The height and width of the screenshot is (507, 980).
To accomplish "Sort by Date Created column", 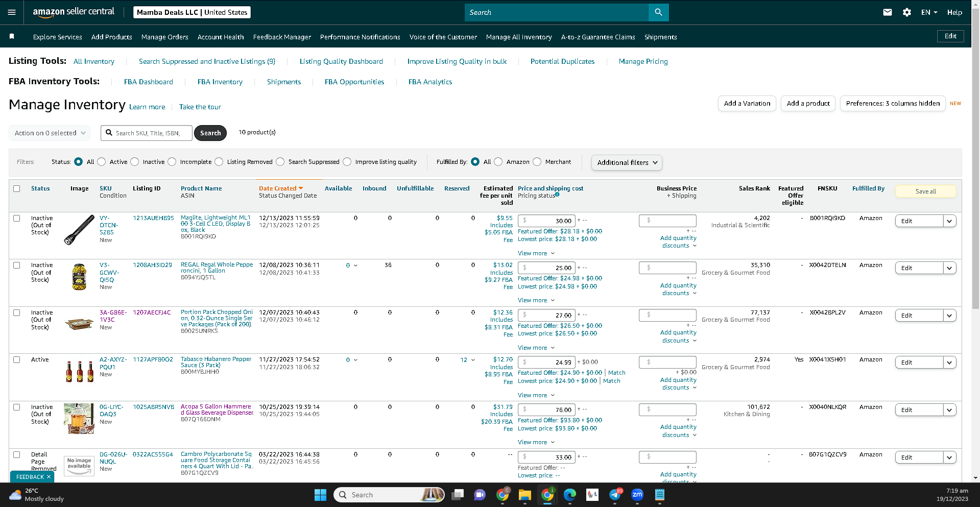I will pos(280,188).
